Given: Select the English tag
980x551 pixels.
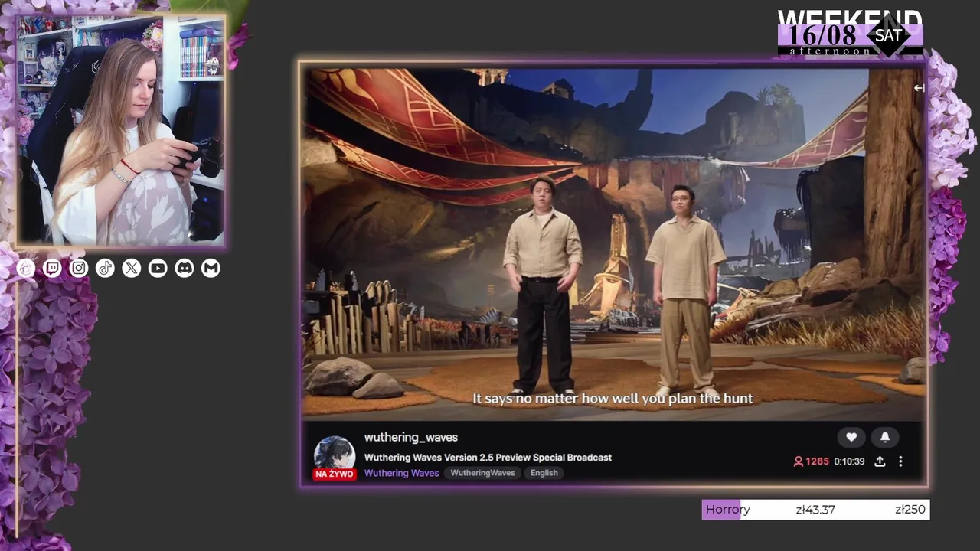Looking at the screenshot, I should pyautogui.click(x=544, y=473).
